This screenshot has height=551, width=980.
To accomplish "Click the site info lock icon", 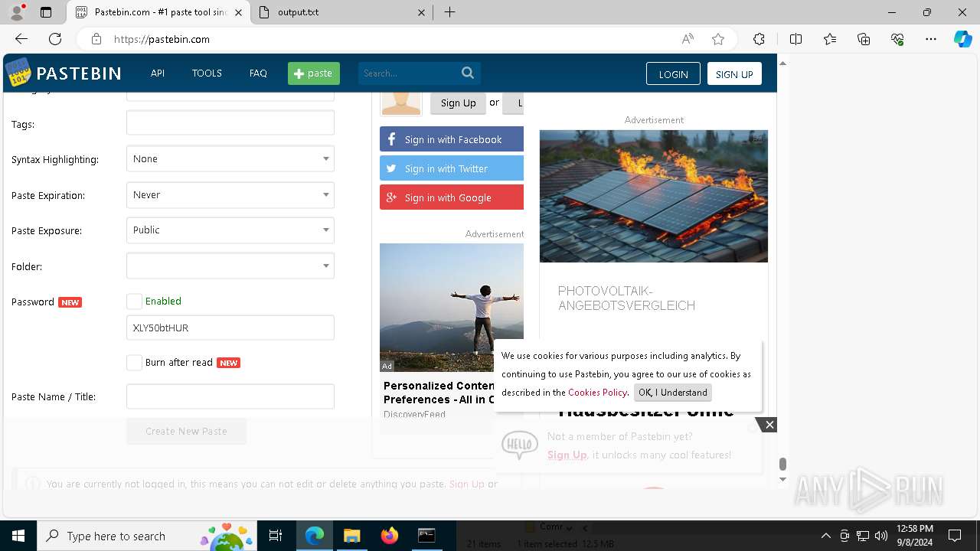I will coord(96,39).
